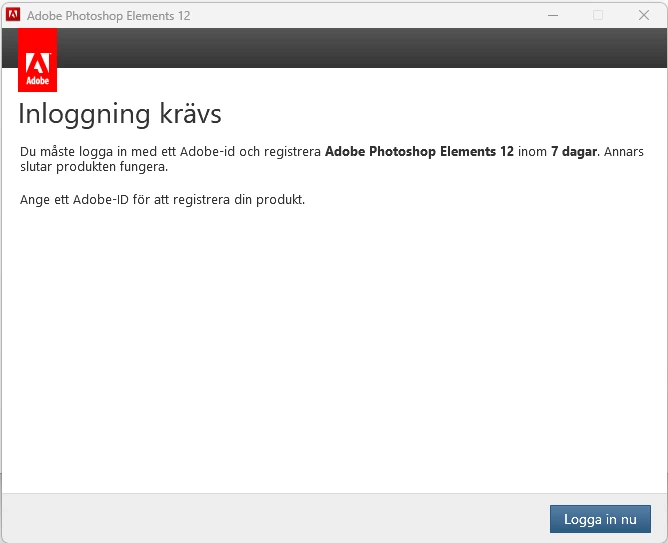This screenshot has width=668, height=543.
Task: Click the Logga in nu button
Action: tap(600, 519)
